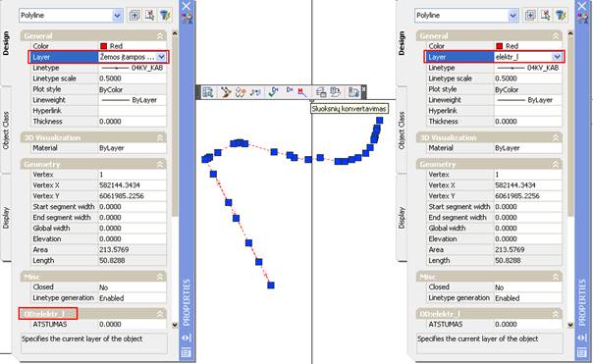The height and width of the screenshot is (364, 593).
Task: Toggle PICKADD button in right Properties palette
Action: pyautogui.click(x=530, y=15)
